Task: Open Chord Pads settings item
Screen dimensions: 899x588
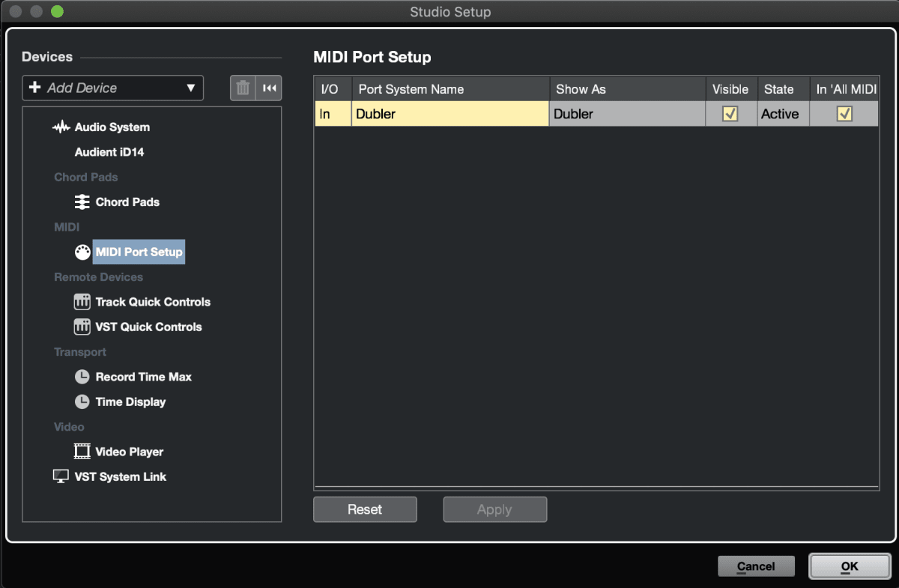Action: tap(127, 202)
